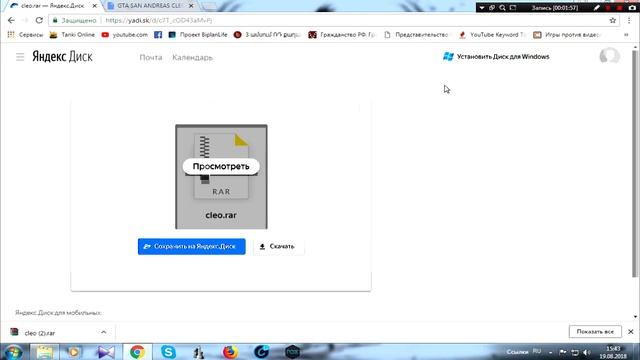
Task: Open the Facebook bookmark icon
Action: (158, 35)
